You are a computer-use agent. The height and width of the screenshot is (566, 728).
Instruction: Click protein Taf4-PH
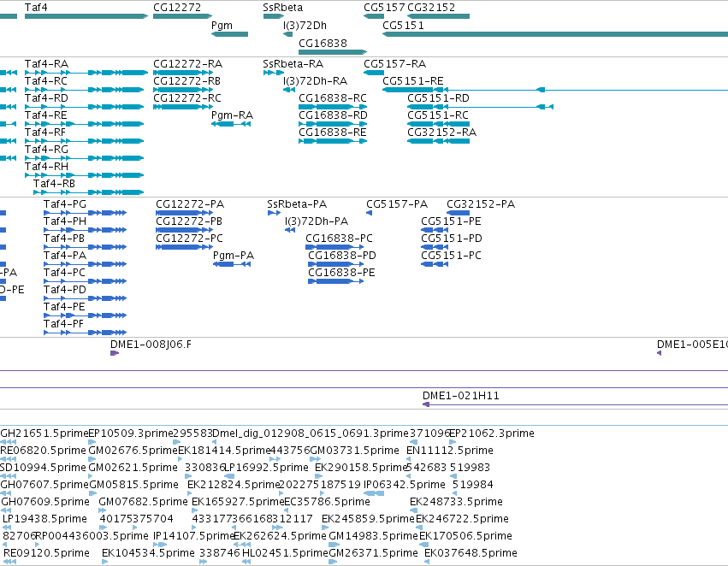coord(85,230)
